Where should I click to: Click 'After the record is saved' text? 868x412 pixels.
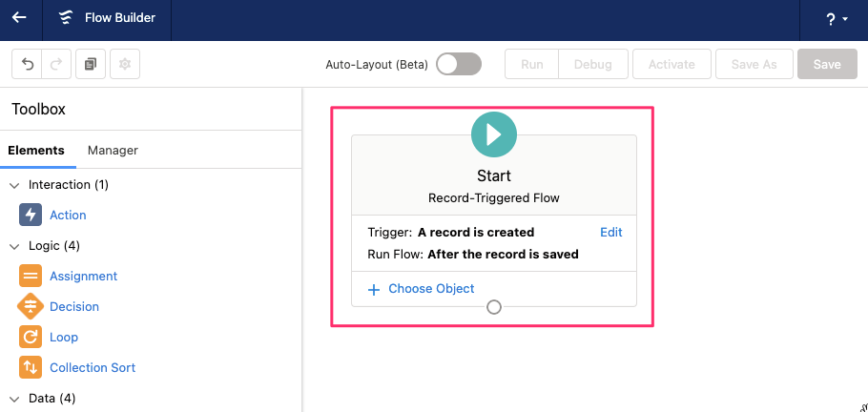pyautogui.click(x=504, y=255)
